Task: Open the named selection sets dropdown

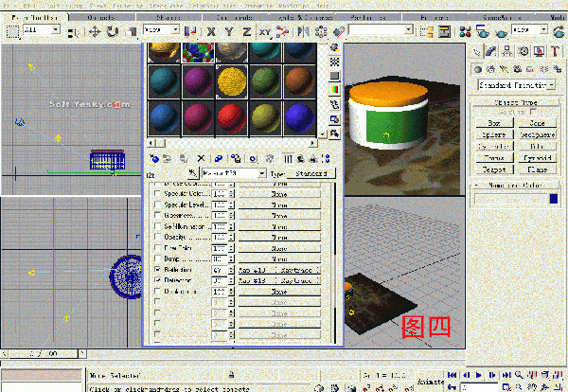Action: (409, 29)
